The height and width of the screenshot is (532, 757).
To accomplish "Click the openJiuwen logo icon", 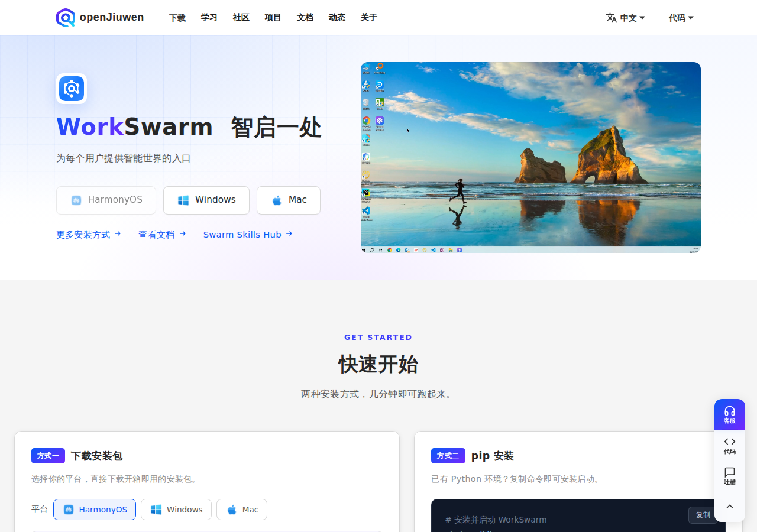I will pos(66,18).
